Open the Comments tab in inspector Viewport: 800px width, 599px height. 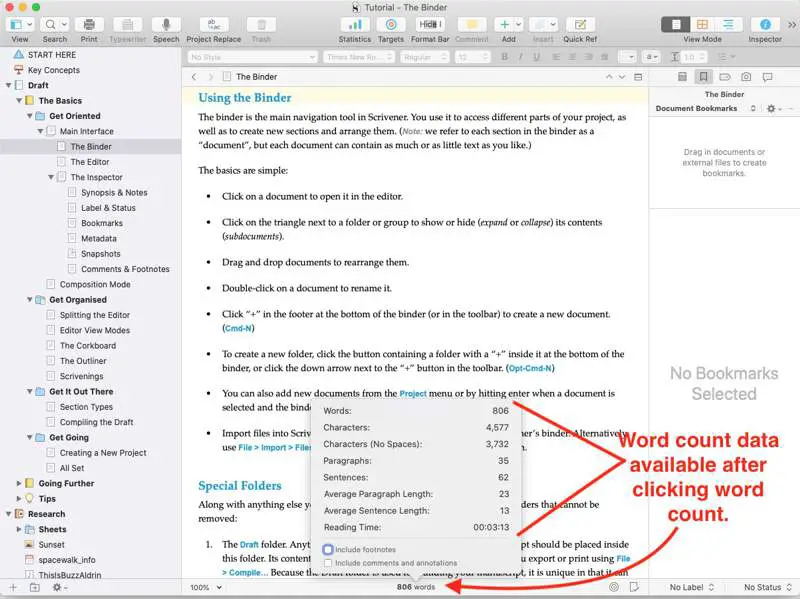tap(767, 77)
